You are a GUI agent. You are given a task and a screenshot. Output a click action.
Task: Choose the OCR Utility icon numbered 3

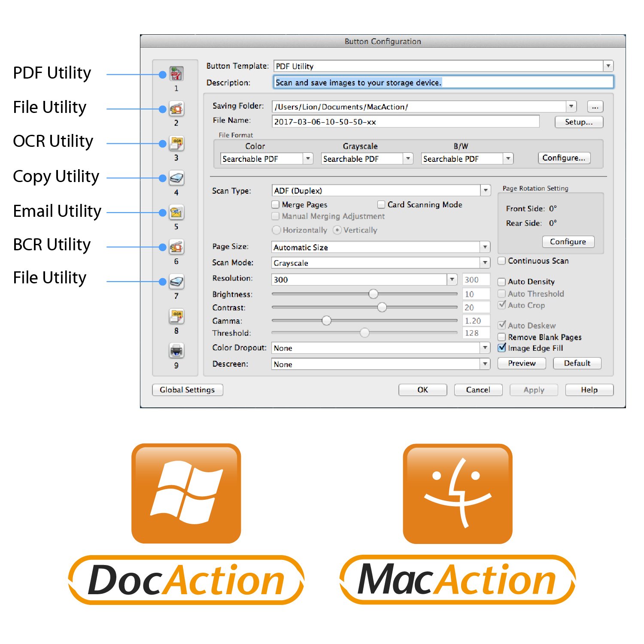coord(176,143)
